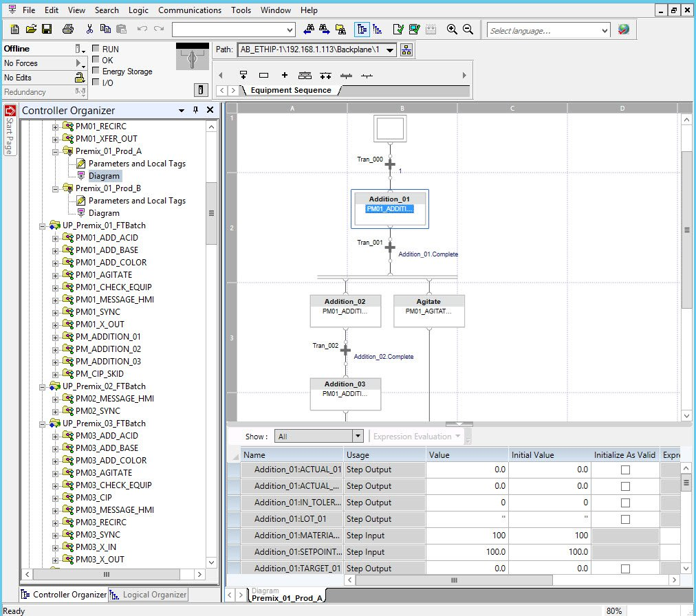This screenshot has width=696, height=616.
Task: Open the Print dialog via printer icon
Action: pyautogui.click(x=68, y=30)
